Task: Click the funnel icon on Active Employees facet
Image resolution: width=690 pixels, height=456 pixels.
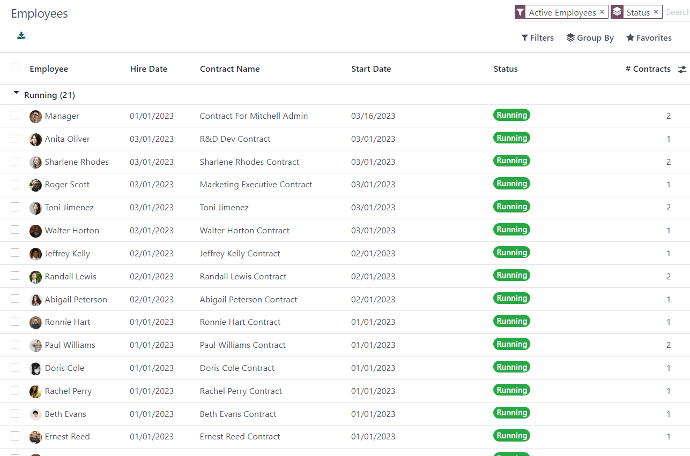Action: coord(521,13)
